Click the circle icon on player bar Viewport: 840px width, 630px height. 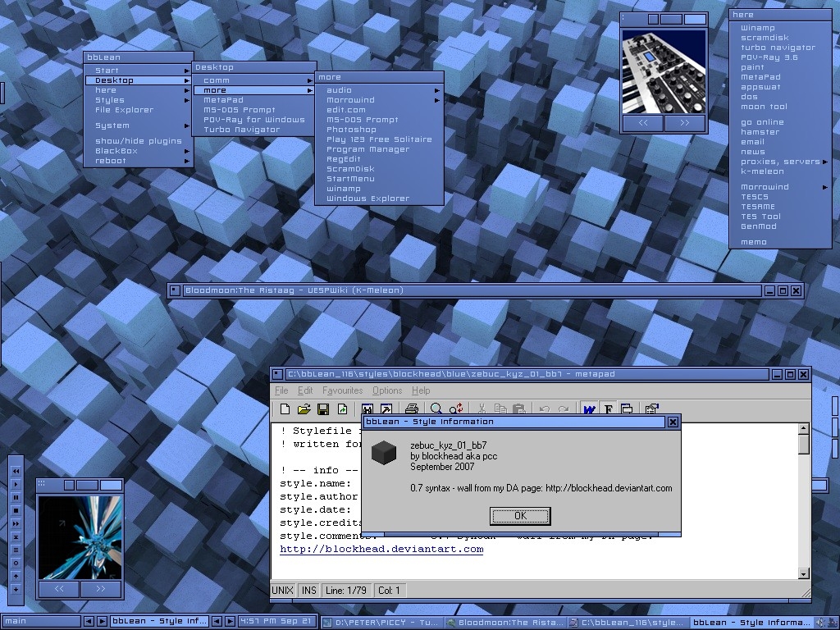(16, 563)
